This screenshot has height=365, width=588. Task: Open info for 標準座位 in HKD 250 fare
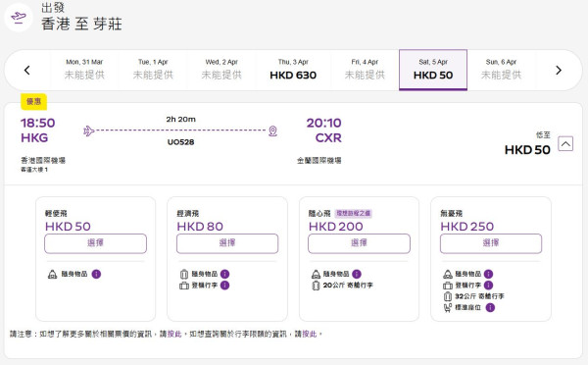tap(490, 307)
